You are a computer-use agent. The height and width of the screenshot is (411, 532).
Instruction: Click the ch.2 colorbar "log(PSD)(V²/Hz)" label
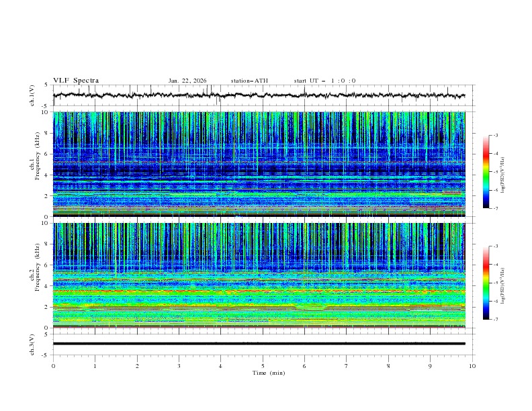pos(502,286)
